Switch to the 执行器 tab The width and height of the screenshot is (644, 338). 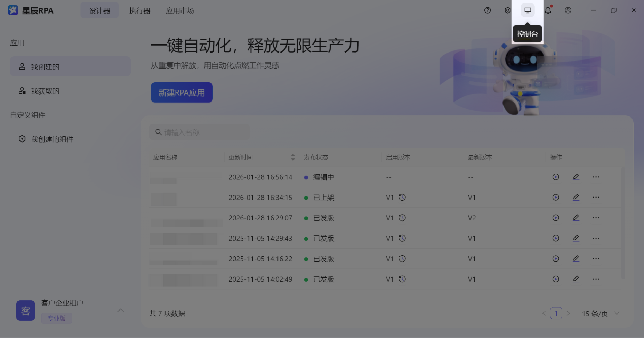(140, 11)
